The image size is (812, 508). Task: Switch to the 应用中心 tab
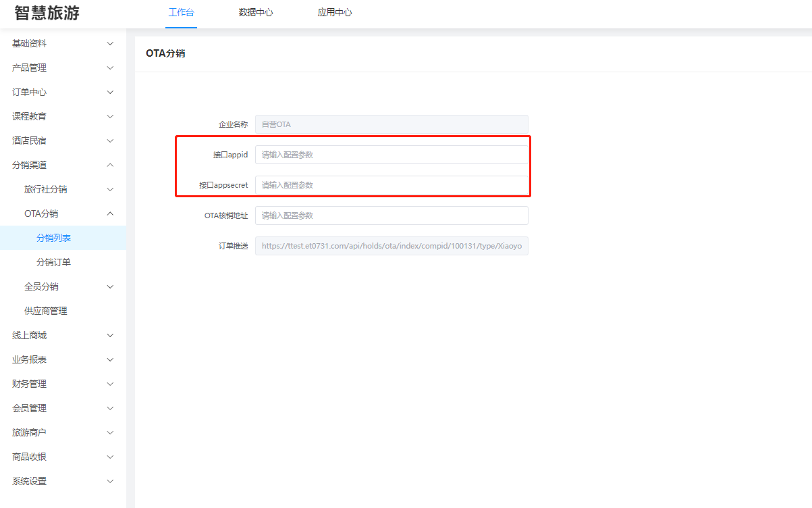click(x=335, y=12)
